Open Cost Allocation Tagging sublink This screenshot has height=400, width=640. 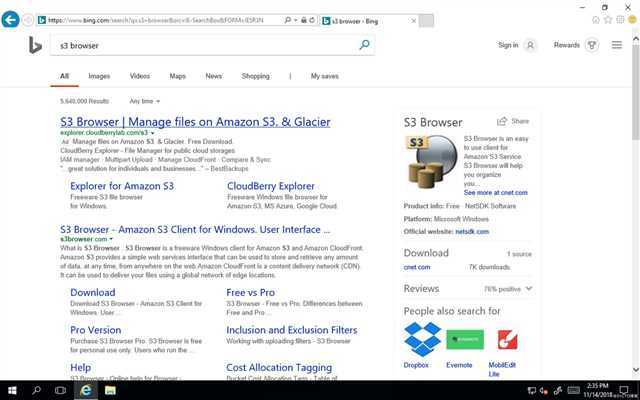click(279, 367)
